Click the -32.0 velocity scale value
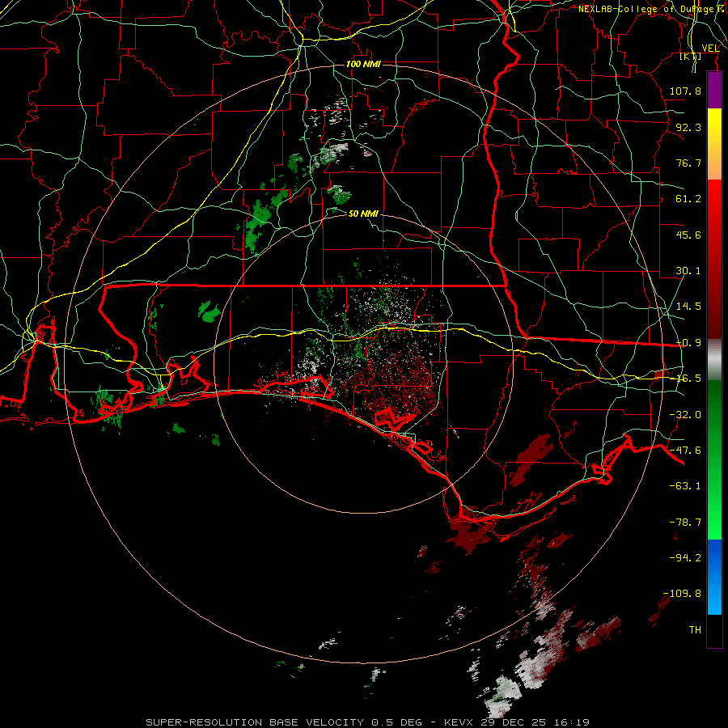Viewport: 728px width, 728px height. tap(685, 415)
